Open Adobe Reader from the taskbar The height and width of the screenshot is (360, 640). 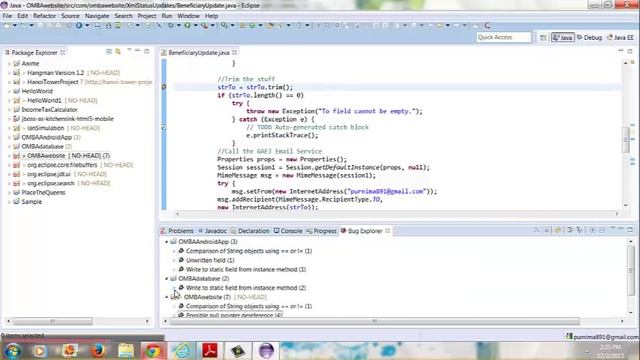tap(210, 351)
